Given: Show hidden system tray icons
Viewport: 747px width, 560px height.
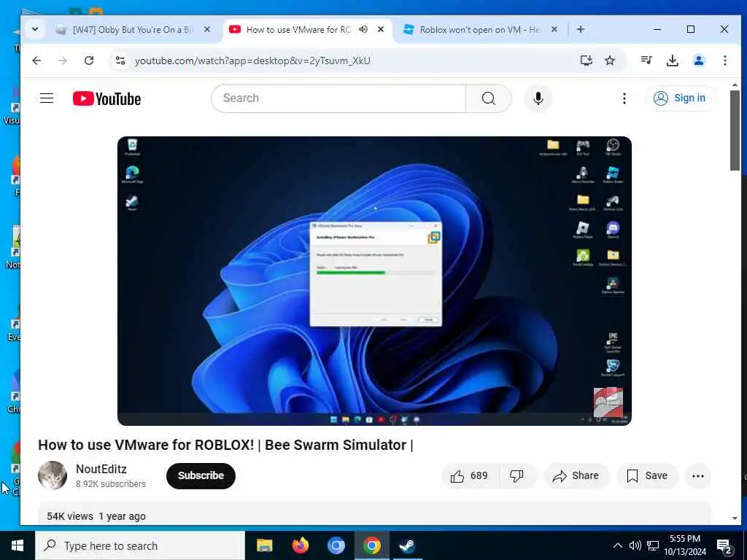Looking at the screenshot, I should click(617, 545).
